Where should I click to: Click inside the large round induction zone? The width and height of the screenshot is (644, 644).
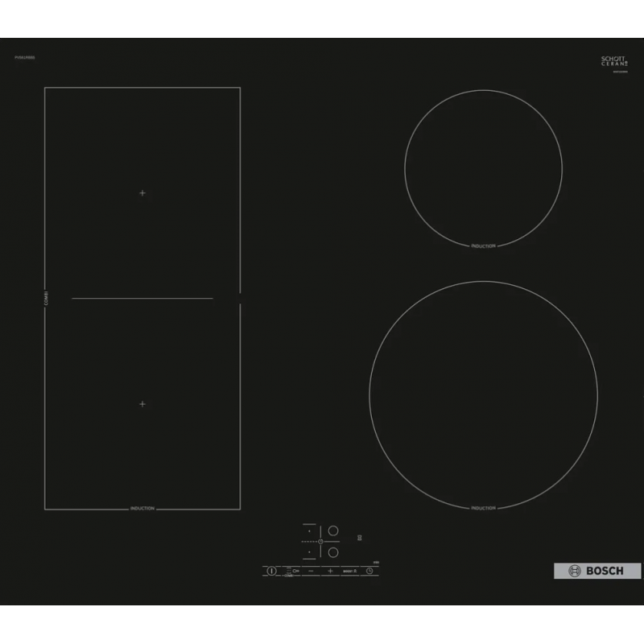click(x=484, y=395)
